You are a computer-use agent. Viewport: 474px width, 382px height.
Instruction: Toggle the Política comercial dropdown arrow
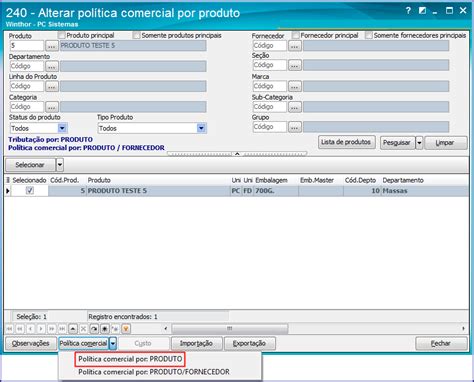(113, 343)
